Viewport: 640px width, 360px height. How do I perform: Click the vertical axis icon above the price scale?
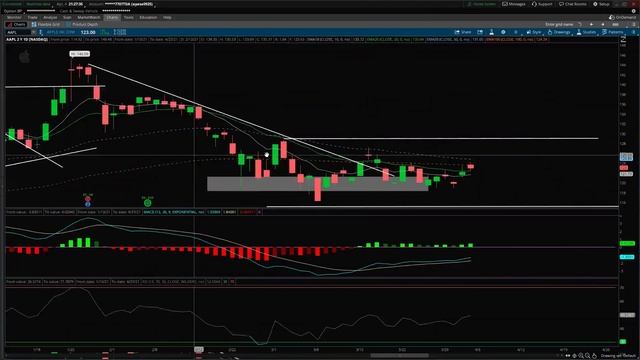(x=623, y=40)
